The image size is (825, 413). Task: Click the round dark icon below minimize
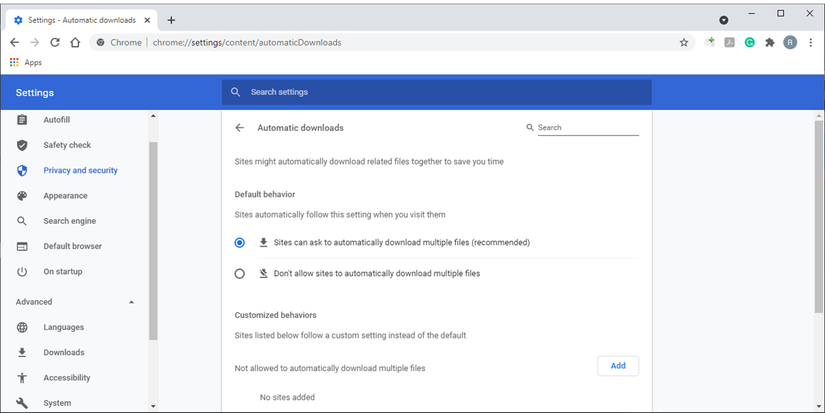pos(724,20)
